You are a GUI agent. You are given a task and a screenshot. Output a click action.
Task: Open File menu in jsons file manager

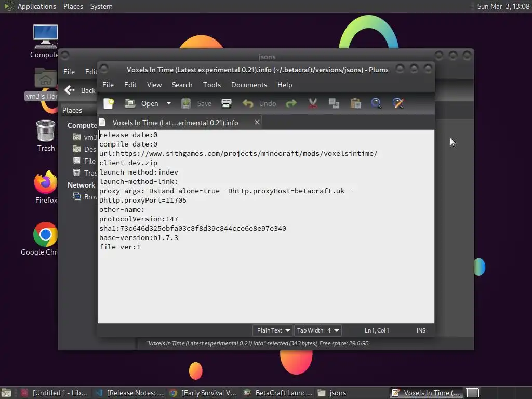(69, 72)
